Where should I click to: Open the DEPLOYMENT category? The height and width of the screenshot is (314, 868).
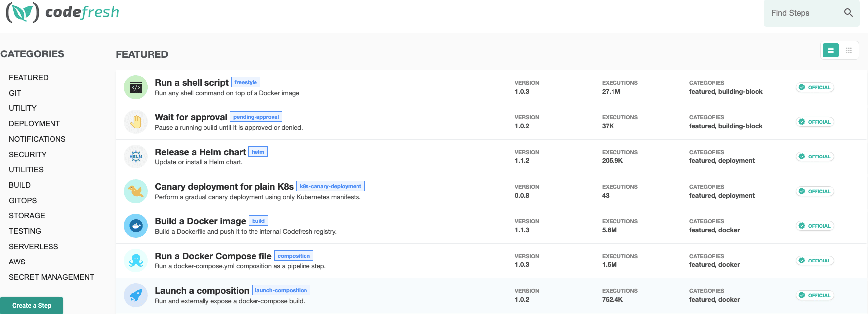[x=35, y=124]
